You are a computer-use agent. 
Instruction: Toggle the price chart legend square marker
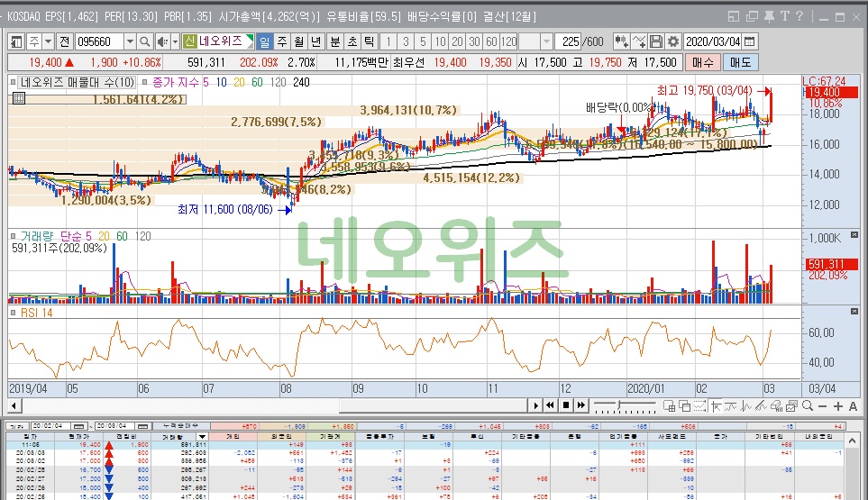tap(13, 82)
